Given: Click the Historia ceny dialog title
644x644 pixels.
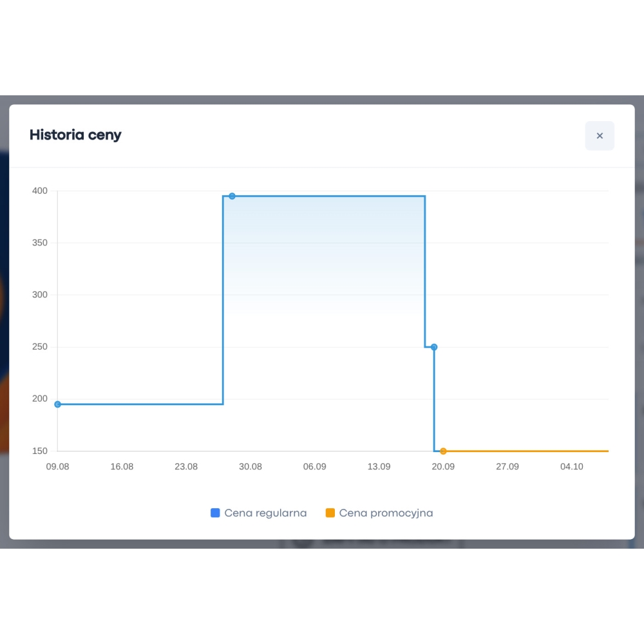Looking at the screenshot, I should (75, 135).
